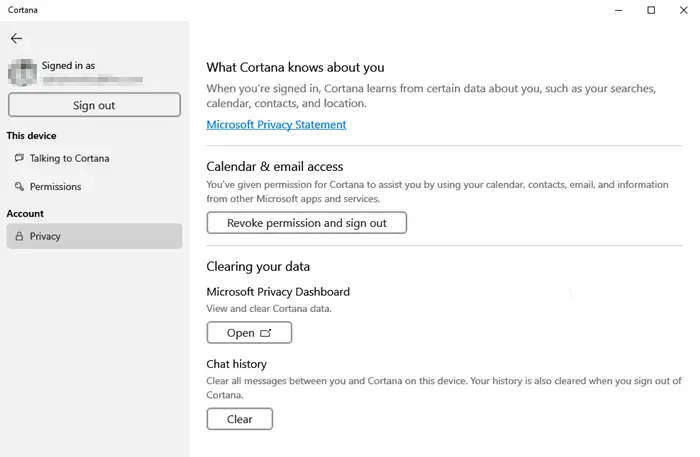Click the 'Signed in as' label
700x457 pixels.
click(68, 66)
